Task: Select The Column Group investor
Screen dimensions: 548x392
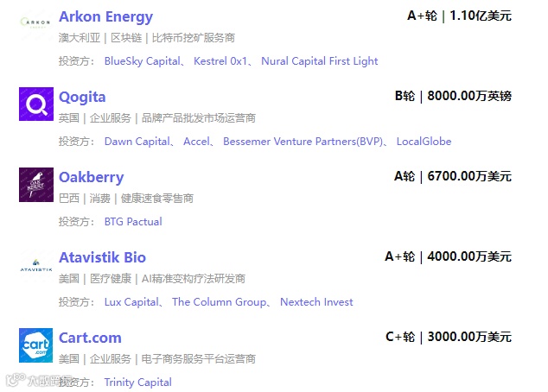Action: click(219, 302)
